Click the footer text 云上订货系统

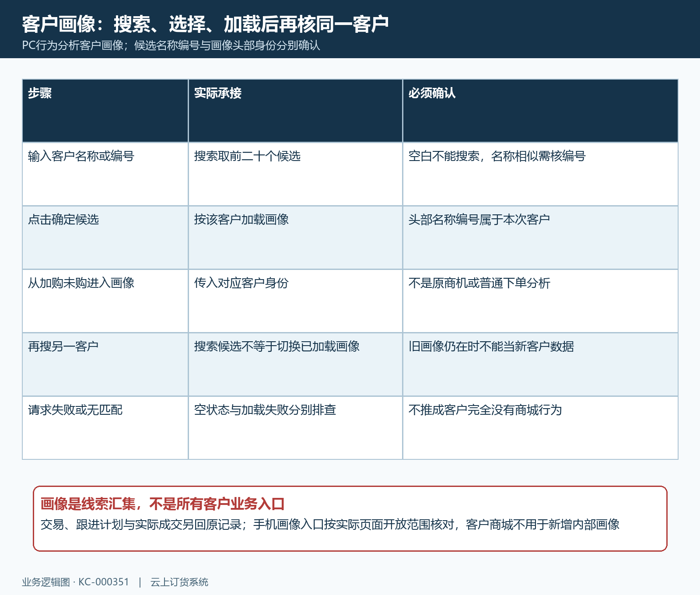click(x=179, y=582)
